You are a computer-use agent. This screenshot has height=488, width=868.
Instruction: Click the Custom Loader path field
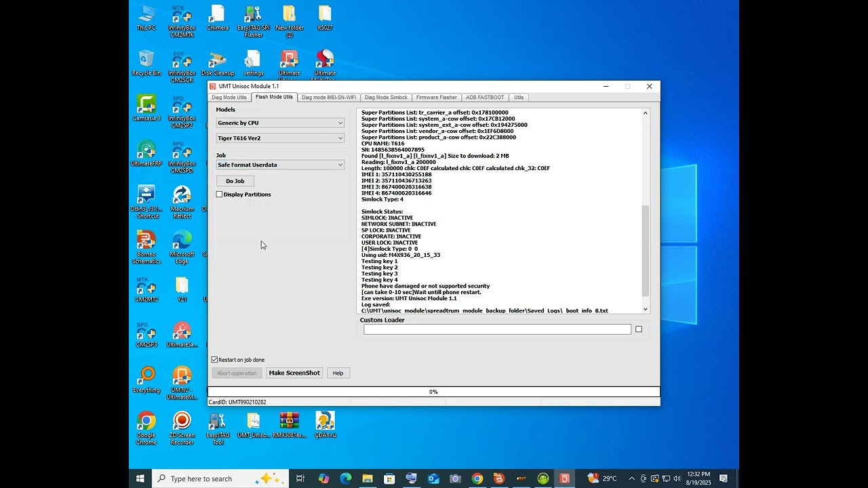coord(497,329)
